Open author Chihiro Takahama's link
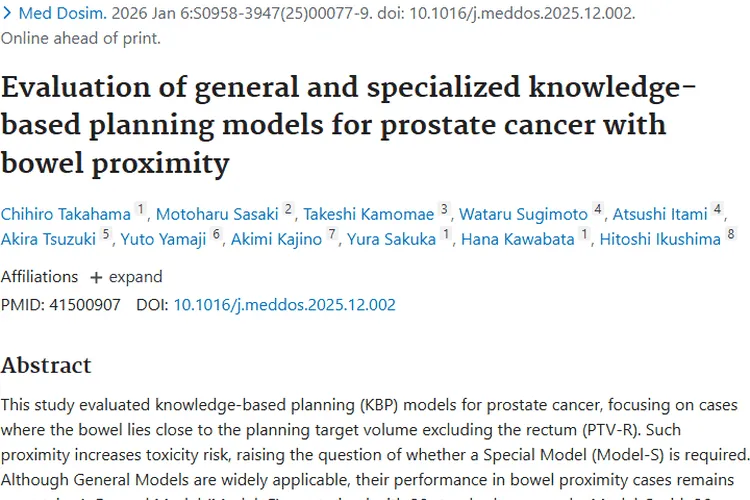Screen dimensions: 750x500 tap(65, 213)
